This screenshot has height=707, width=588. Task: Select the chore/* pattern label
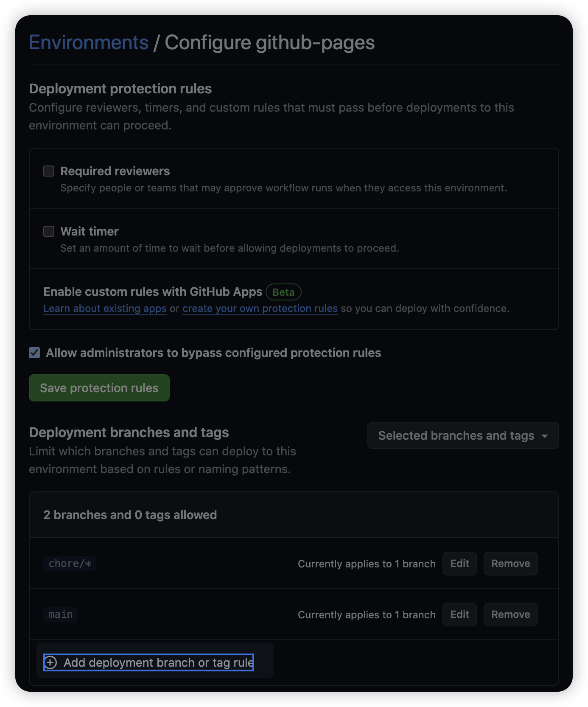point(70,564)
